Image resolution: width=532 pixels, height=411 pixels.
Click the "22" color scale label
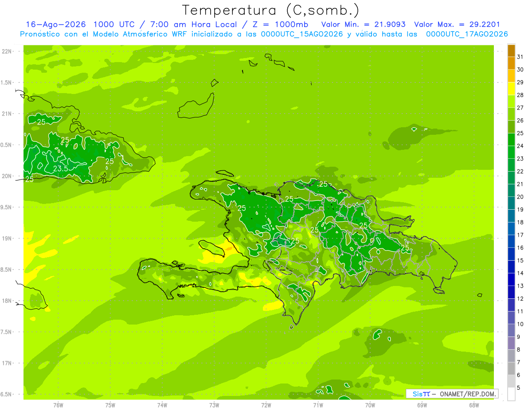coord(520,171)
